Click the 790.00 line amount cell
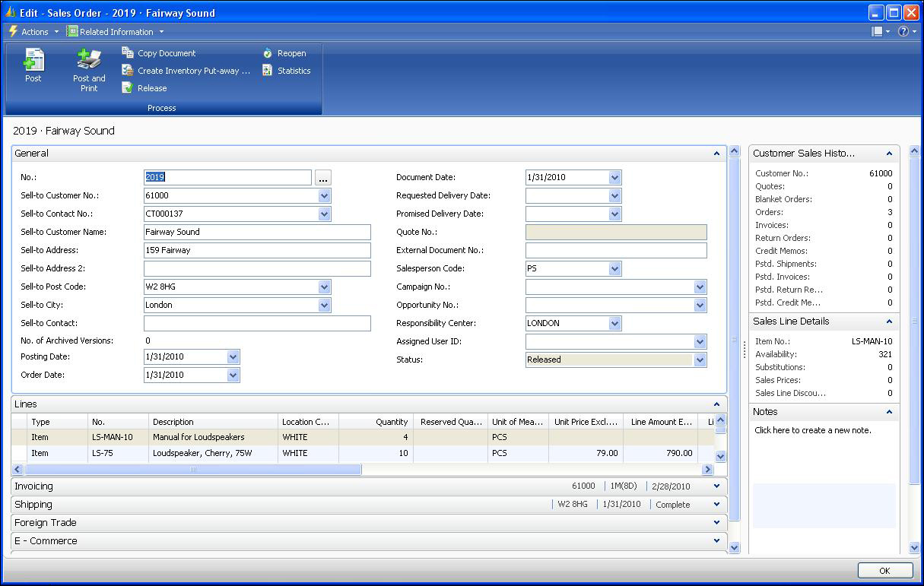The image size is (924, 586). tap(660, 453)
